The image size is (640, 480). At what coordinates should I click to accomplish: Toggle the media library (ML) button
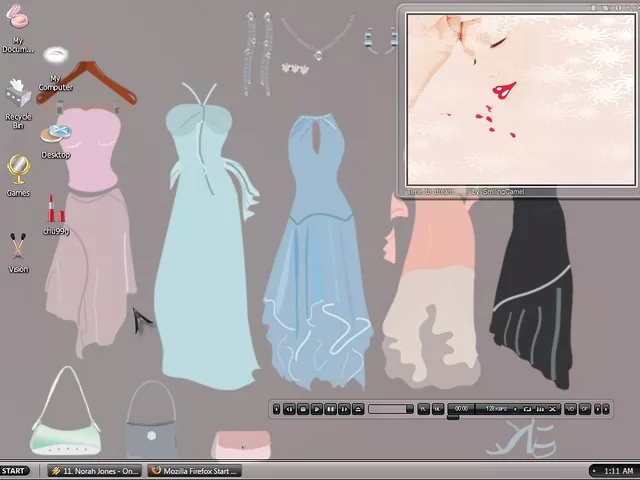point(437,409)
